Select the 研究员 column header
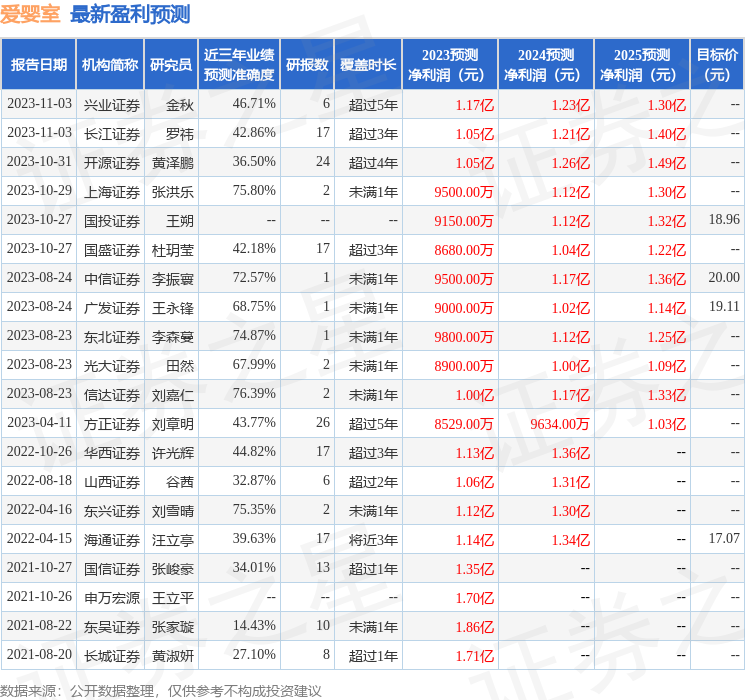 pos(171,65)
